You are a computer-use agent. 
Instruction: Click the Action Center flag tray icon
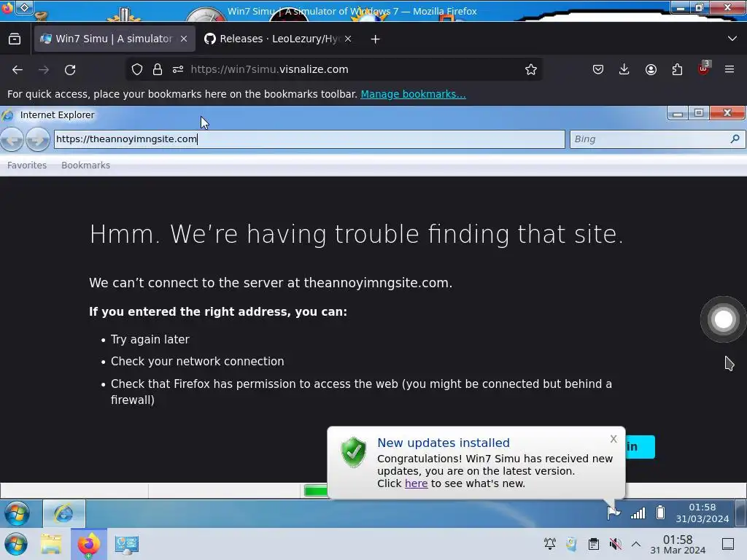(x=614, y=513)
